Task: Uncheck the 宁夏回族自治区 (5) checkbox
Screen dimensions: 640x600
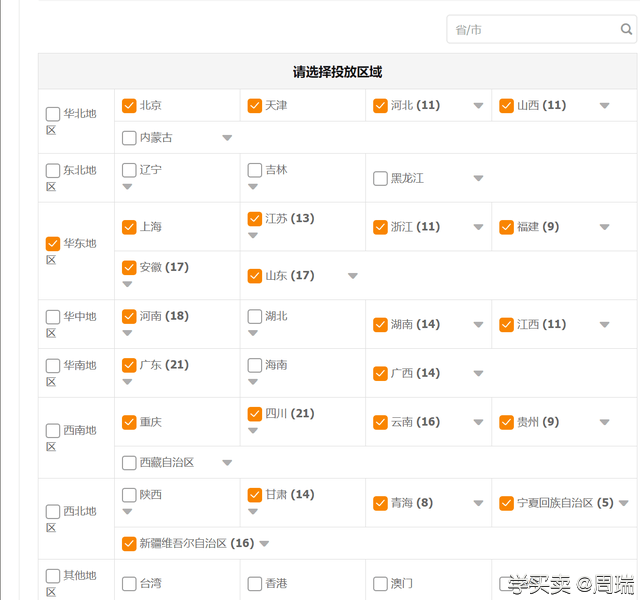Action: 506,503
